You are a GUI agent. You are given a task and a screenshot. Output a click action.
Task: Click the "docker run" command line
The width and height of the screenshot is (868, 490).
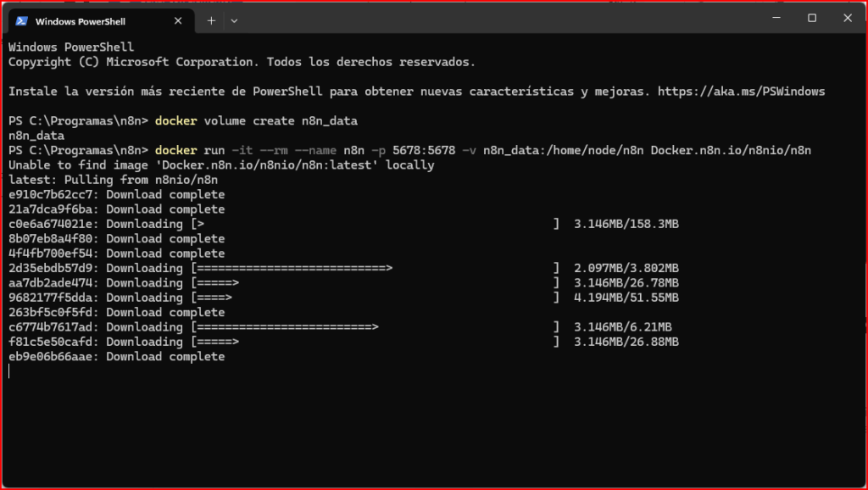coord(483,150)
